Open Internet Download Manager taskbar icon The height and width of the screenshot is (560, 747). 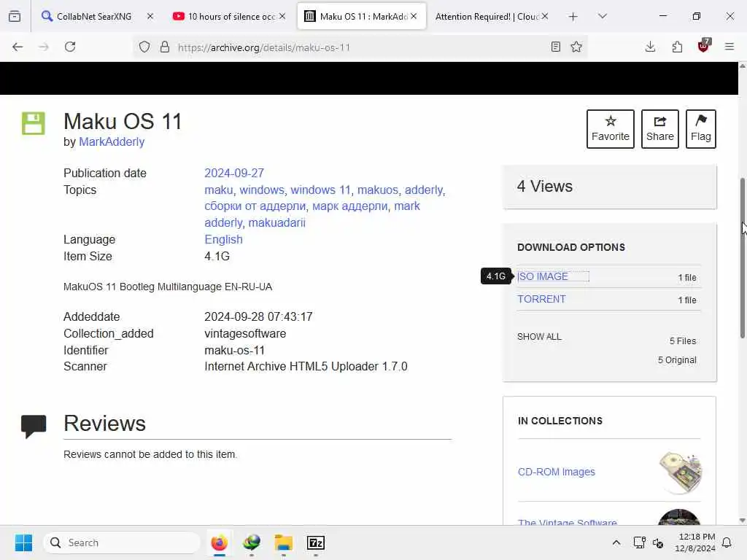(x=252, y=542)
